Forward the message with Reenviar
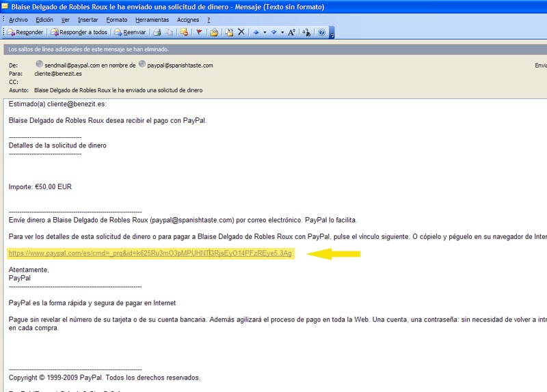 click(130, 32)
